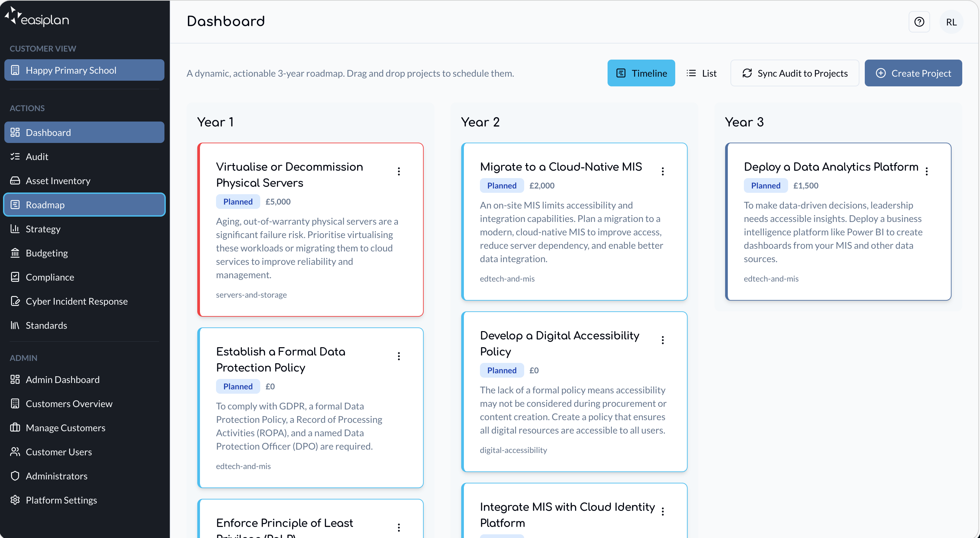This screenshot has width=980, height=538.
Task: Click the servers-and-storage tag
Action: (x=252, y=295)
